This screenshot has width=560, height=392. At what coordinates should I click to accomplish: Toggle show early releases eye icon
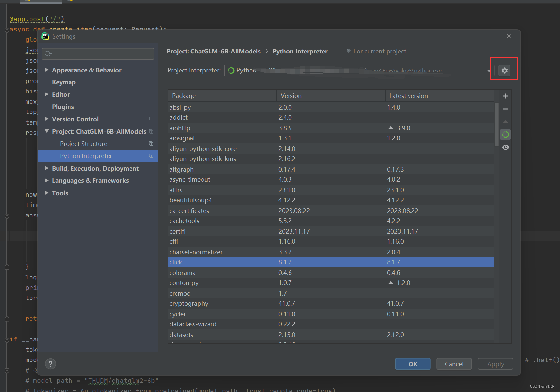pyautogui.click(x=506, y=147)
